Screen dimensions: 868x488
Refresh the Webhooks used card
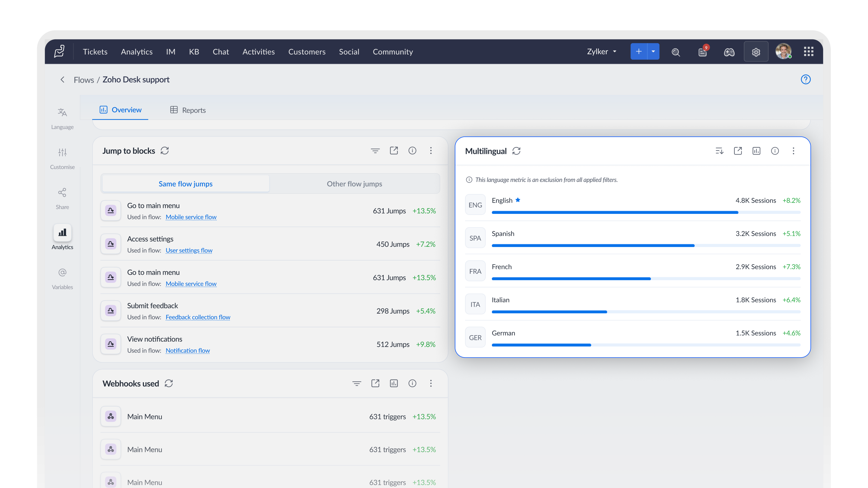click(x=169, y=383)
